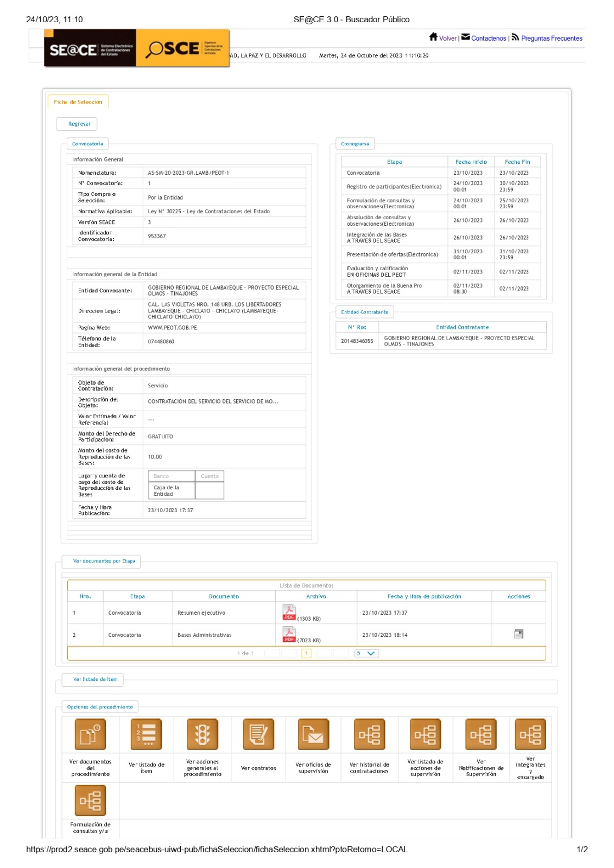Screen dimensions: 614x868
Task: Click the CONTRATACION DEL SERVICIO description text
Action: point(213,401)
